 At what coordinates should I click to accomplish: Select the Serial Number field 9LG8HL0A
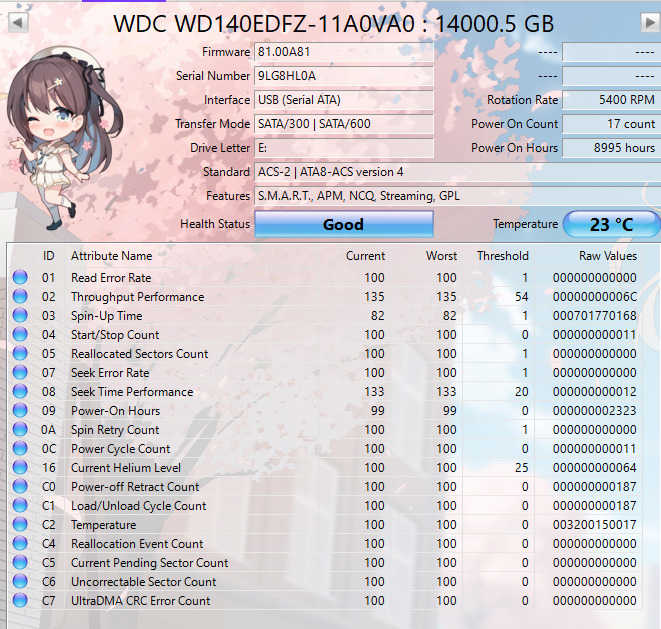(x=344, y=76)
